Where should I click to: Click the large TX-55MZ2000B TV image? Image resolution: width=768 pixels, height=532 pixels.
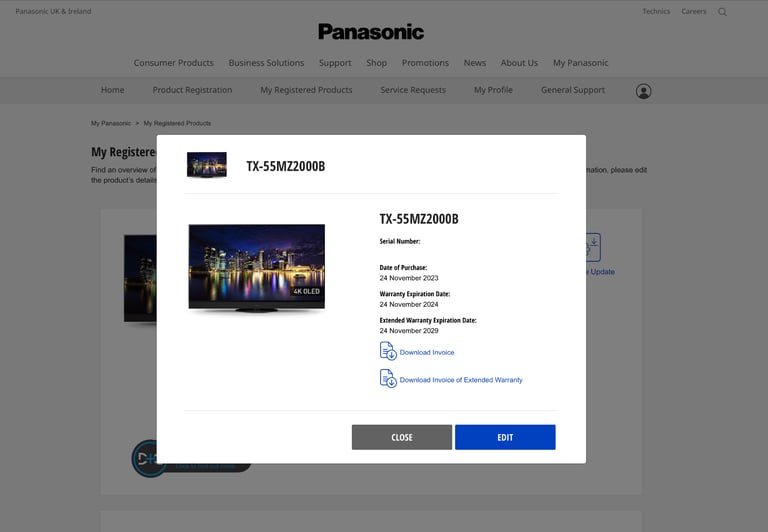click(257, 268)
